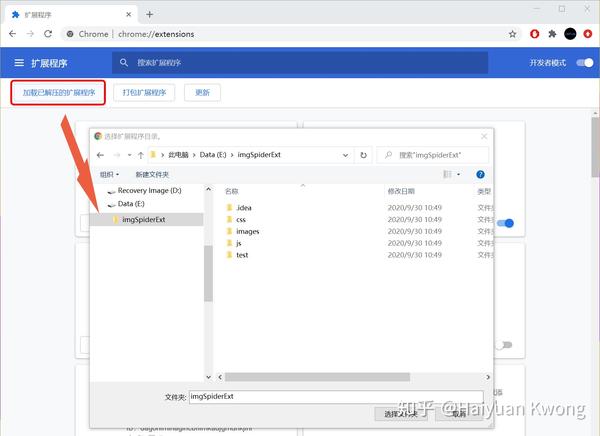600x436 pixels.
Task: Go up one folder level in dialog
Action: (140, 155)
